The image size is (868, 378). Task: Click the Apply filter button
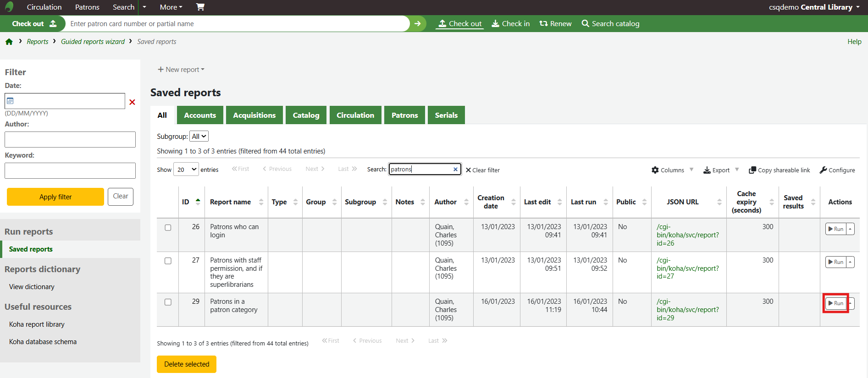[x=55, y=197]
